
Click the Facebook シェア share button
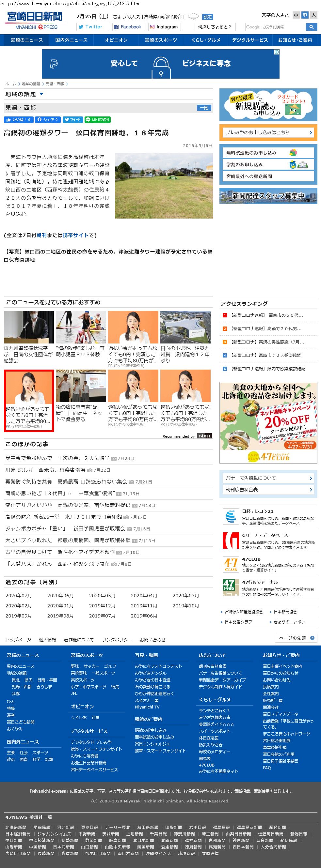click(x=48, y=120)
